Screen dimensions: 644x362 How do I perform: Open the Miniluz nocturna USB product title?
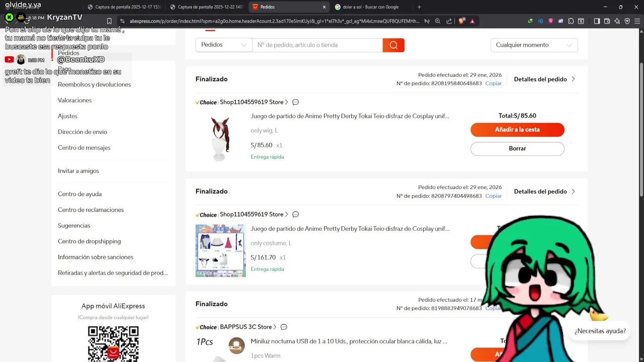coord(349,341)
